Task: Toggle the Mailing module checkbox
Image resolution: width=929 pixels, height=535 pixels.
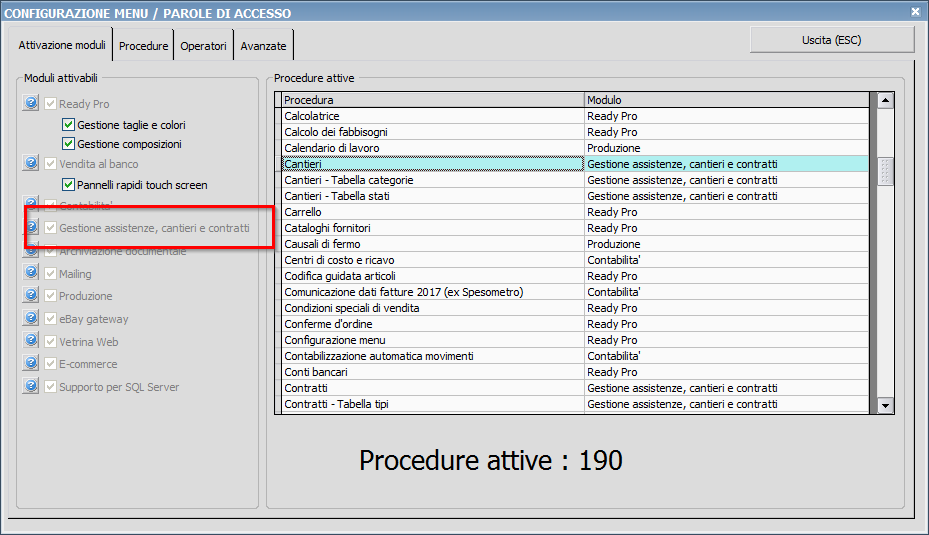Action: pyautogui.click(x=50, y=274)
